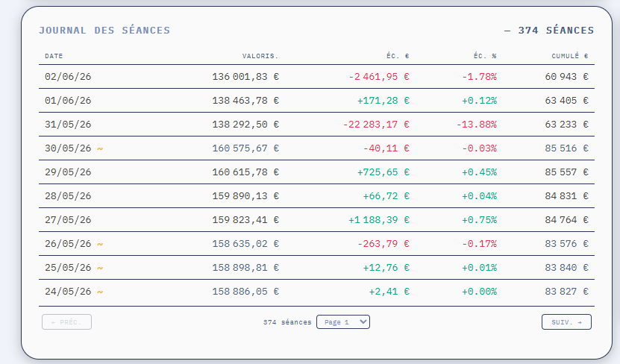The image size is (620, 364).
Task: Select the date 28/05/26
Action: click(68, 196)
